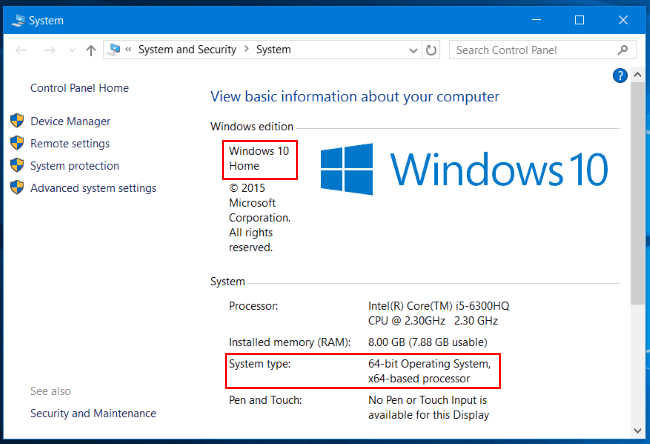Minimize the System window
This screenshot has height=444, width=650.
pos(536,20)
